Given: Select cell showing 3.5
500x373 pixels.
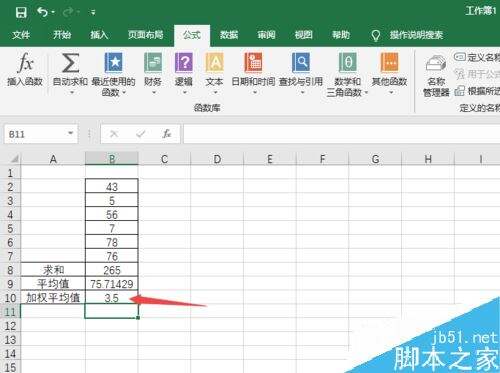Looking at the screenshot, I should point(112,298).
